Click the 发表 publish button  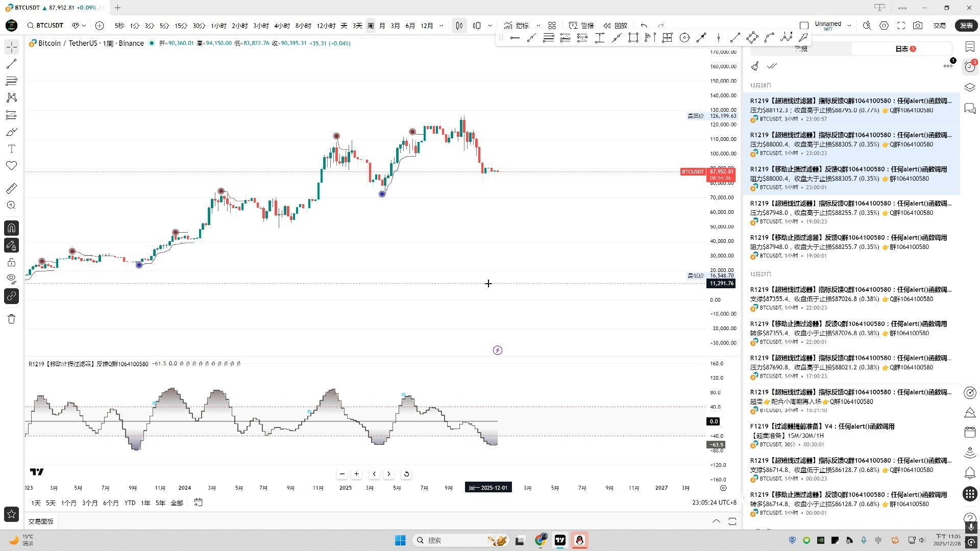[966, 26]
